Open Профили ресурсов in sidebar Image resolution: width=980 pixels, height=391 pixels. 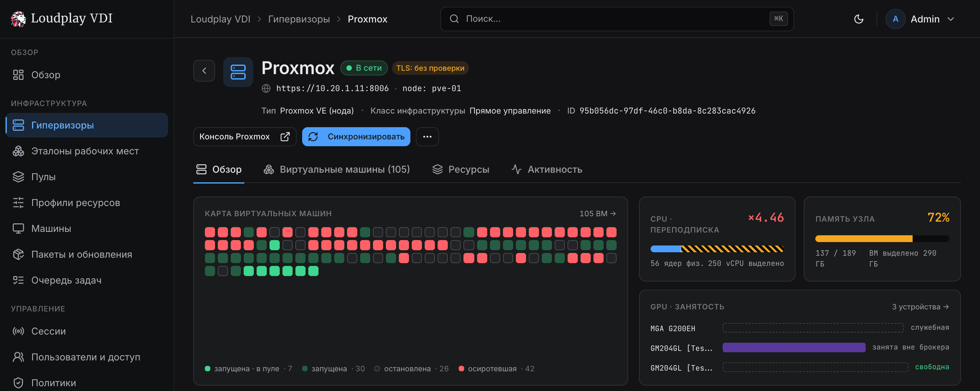(x=87, y=202)
